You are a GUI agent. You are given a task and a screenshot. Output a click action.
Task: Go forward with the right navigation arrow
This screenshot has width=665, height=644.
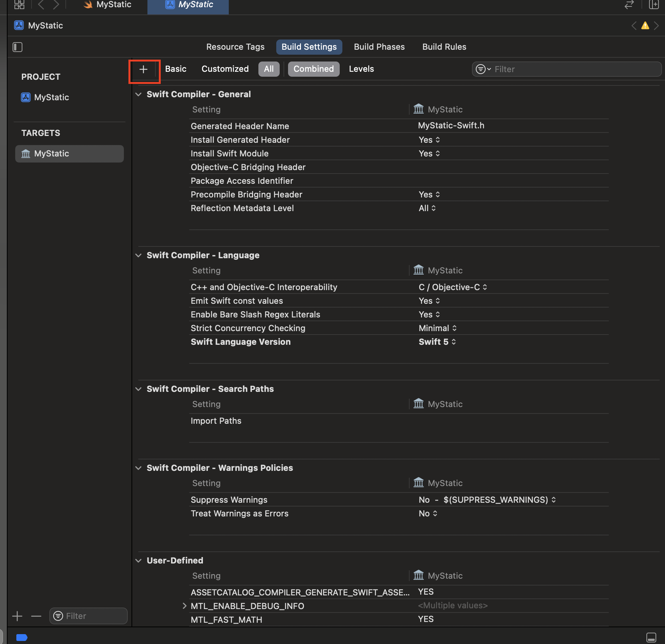56,5
